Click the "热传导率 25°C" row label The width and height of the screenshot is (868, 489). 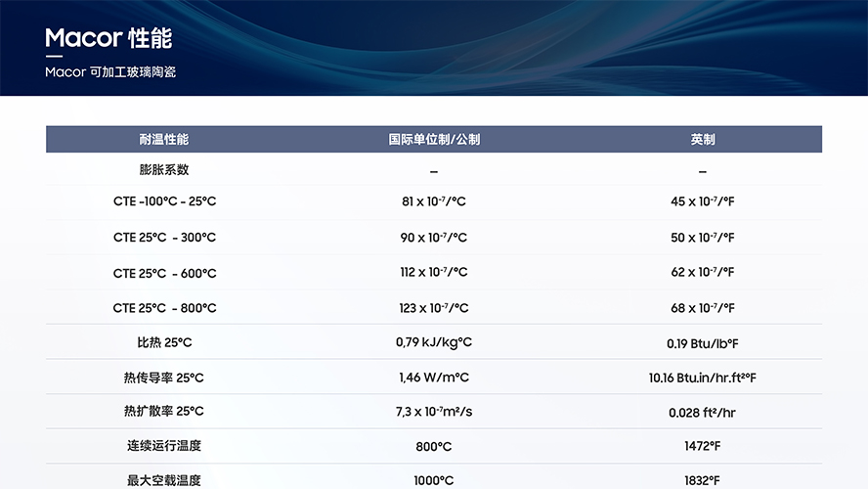click(x=164, y=378)
